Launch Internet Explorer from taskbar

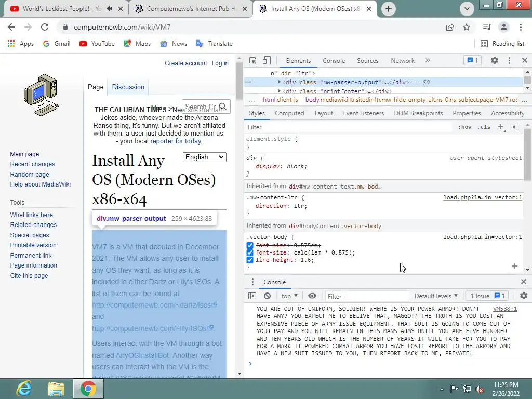point(24,389)
